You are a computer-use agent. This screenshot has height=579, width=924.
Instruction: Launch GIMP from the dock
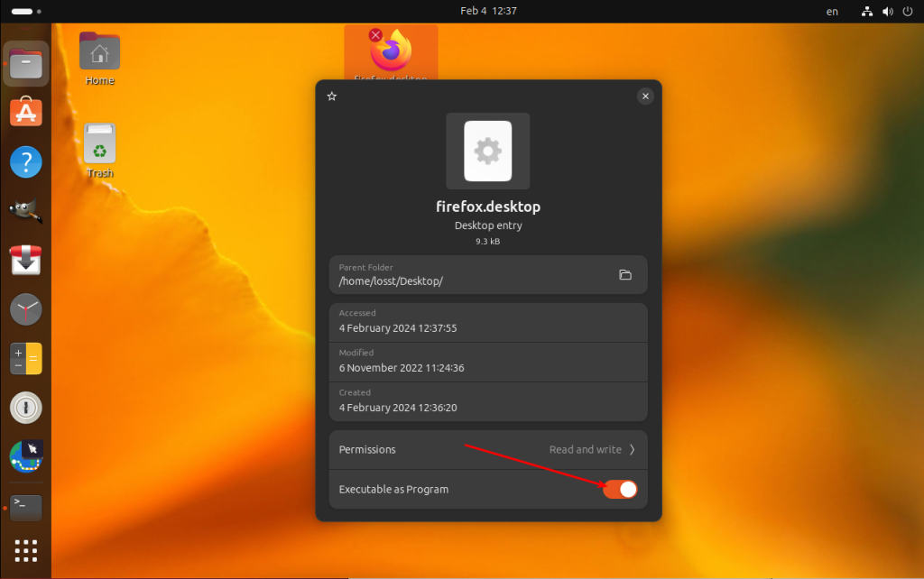26,210
